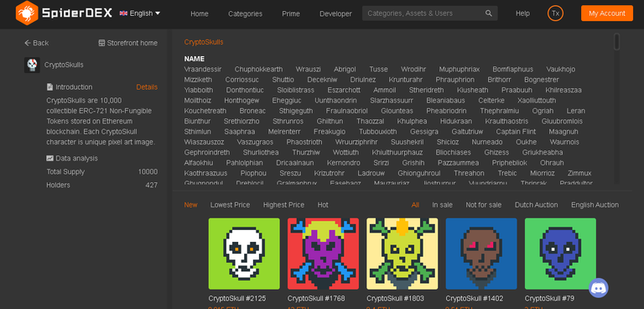Click the name 'Vraandessir'

click(x=202, y=69)
